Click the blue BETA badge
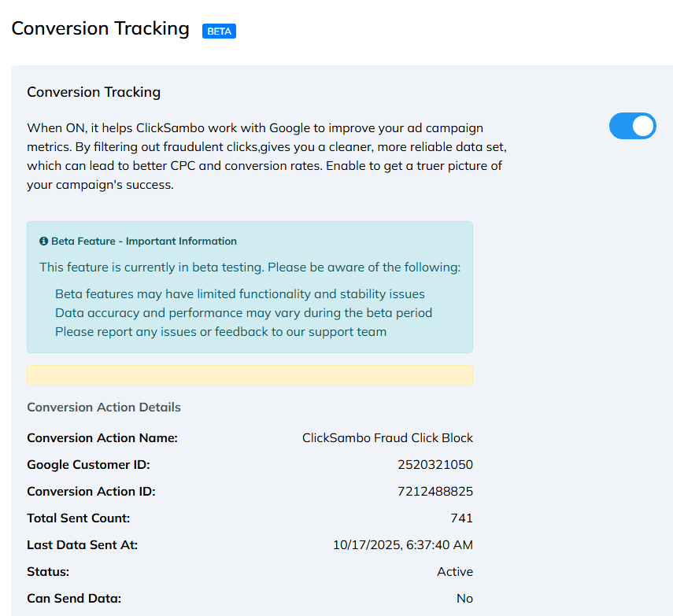 click(219, 31)
